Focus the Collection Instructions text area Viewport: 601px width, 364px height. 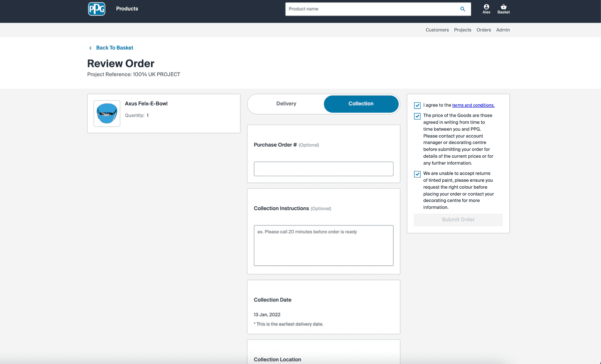coord(324,245)
